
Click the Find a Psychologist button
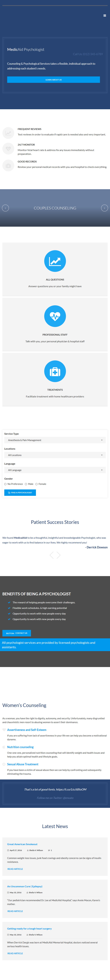20,493
